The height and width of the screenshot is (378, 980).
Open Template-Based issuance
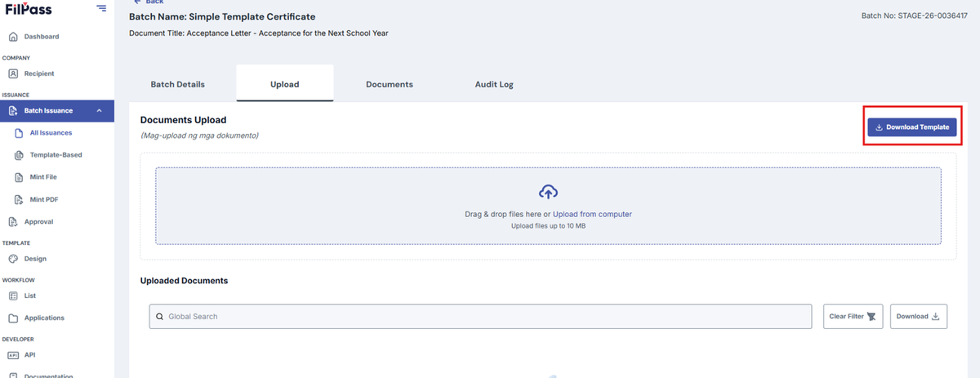[x=57, y=154]
